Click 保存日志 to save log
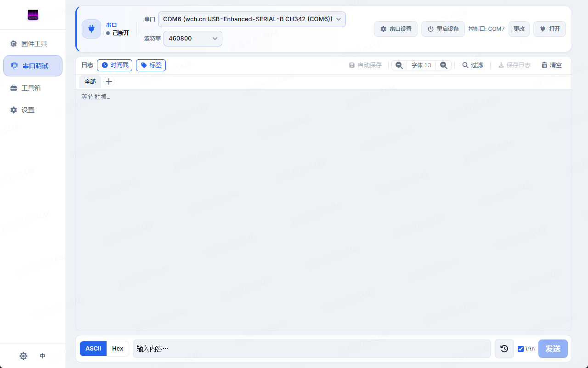588x368 pixels. (x=514, y=65)
